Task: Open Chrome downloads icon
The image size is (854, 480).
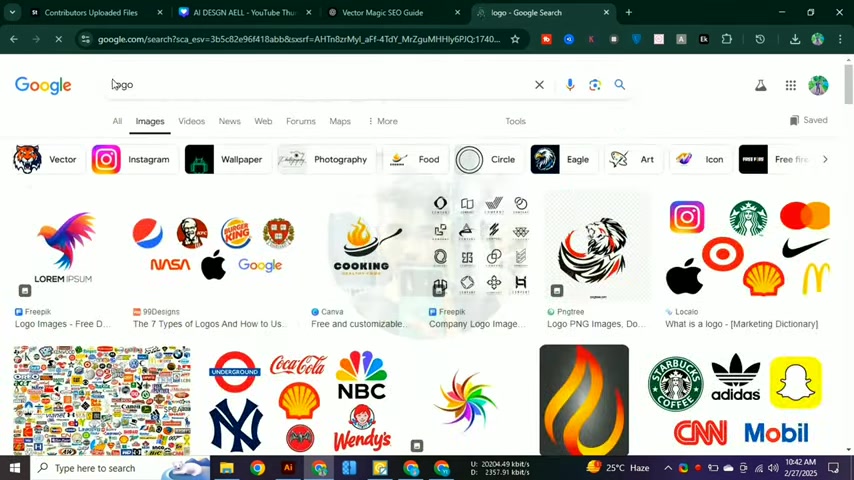Action: click(x=795, y=39)
